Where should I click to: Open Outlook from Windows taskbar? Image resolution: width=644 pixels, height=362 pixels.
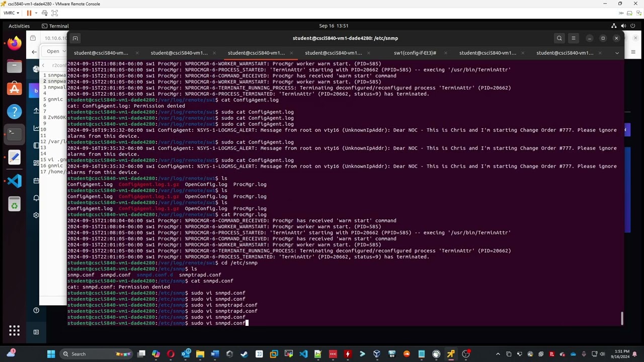click(x=186, y=354)
